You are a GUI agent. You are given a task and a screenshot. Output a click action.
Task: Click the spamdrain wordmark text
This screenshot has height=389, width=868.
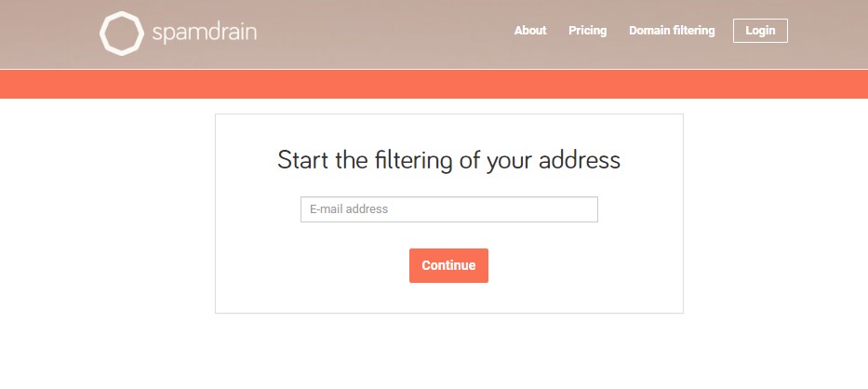coord(205,33)
